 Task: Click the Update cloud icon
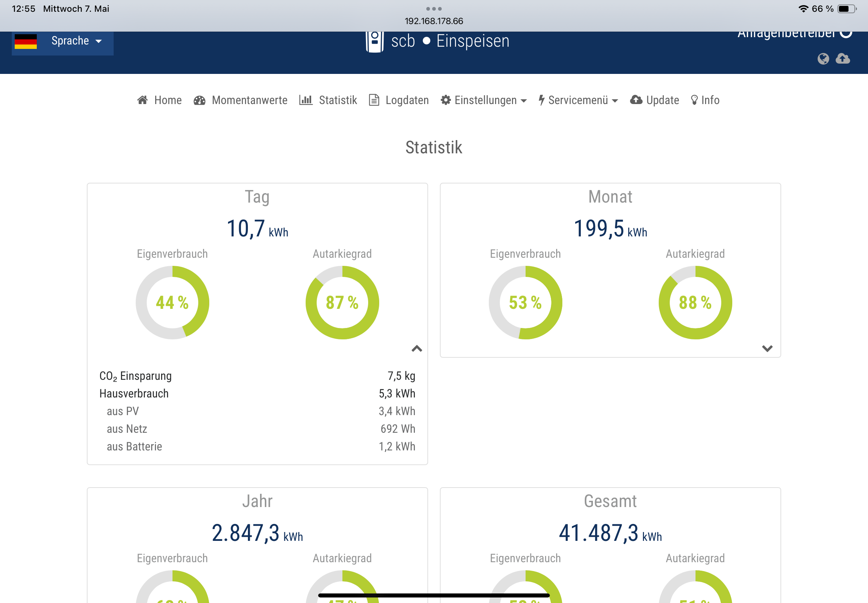click(x=636, y=100)
